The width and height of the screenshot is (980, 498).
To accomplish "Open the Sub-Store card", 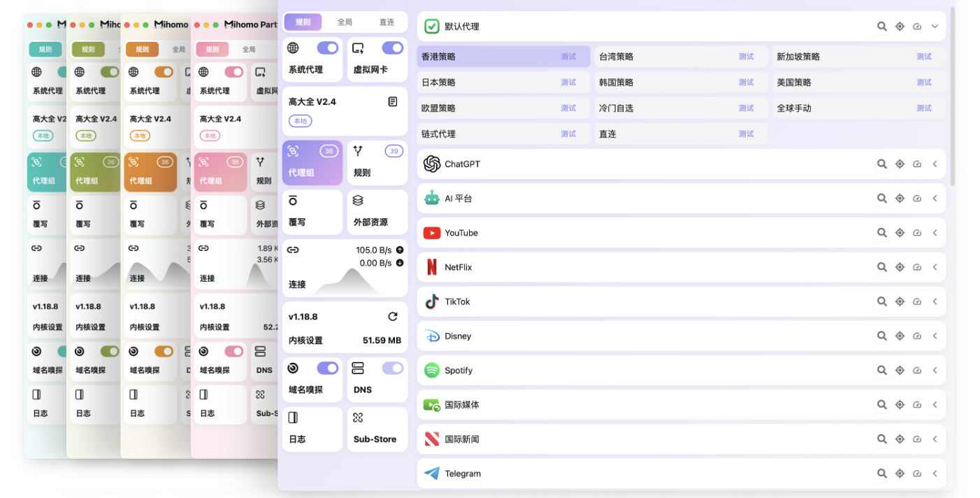I will point(377,429).
